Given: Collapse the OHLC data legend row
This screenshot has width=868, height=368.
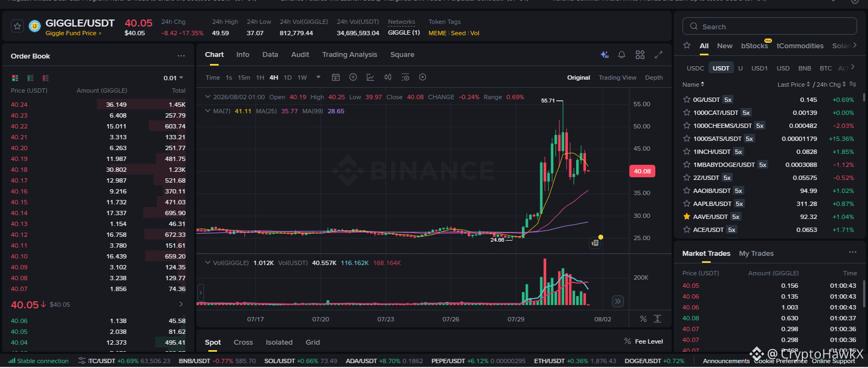Looking at the screenshot, I should point(207,97).
